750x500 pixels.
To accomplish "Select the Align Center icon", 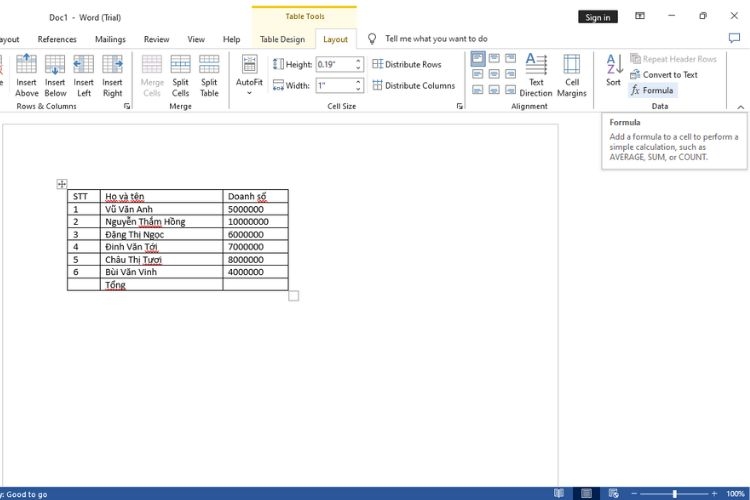I will click(x=494, y=74).
